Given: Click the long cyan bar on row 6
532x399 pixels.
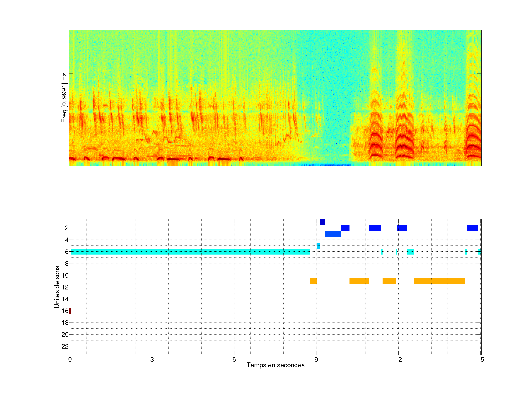Looking at the screenshot, I should pyautogui.click(x=190, y=252).
